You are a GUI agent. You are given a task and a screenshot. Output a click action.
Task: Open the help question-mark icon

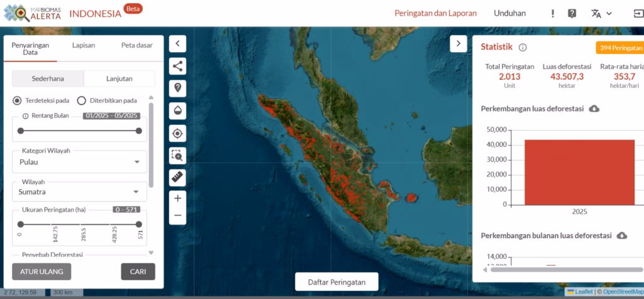coord(572,13)
